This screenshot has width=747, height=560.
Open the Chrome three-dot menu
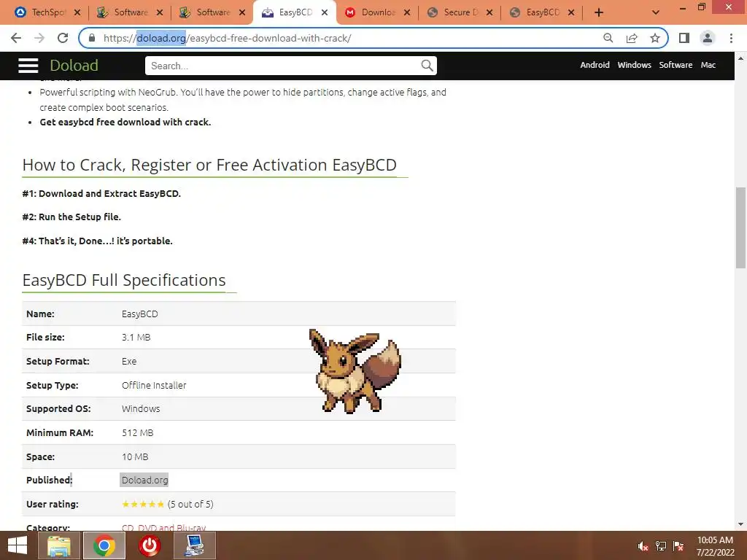[x=731, y=38]
